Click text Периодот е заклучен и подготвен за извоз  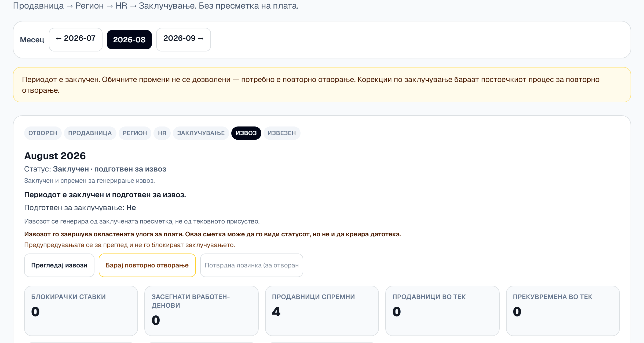[105, 195]
